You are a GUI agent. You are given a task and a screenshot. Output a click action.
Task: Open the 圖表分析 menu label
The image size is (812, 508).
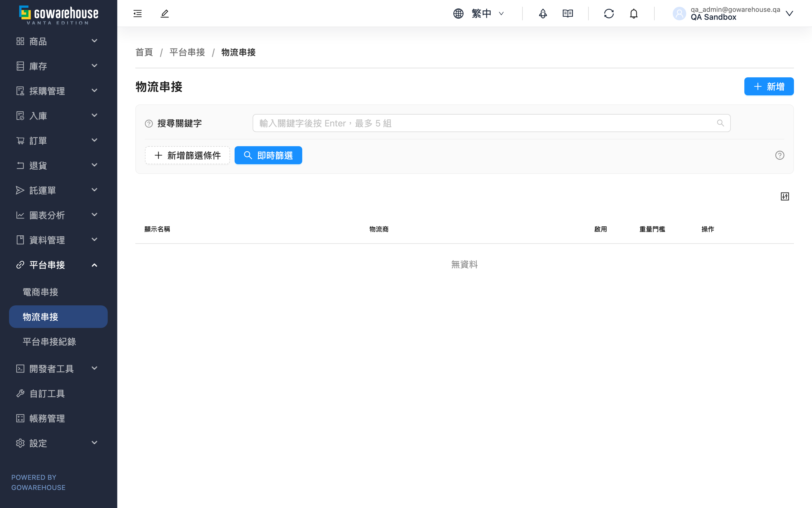tap(47, 215)
